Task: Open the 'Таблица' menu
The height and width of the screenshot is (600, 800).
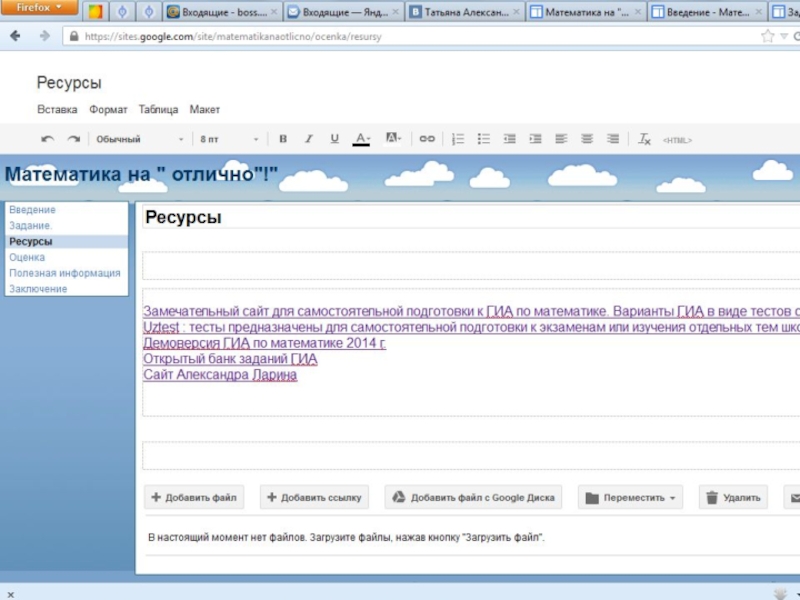Action: pos(158,109)
